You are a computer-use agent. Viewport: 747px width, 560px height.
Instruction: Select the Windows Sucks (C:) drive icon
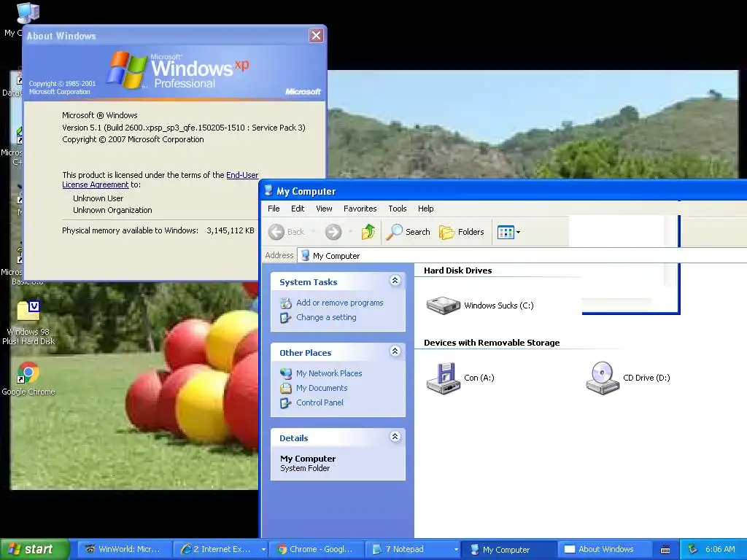pyautogui.click(x=443, y=306)
